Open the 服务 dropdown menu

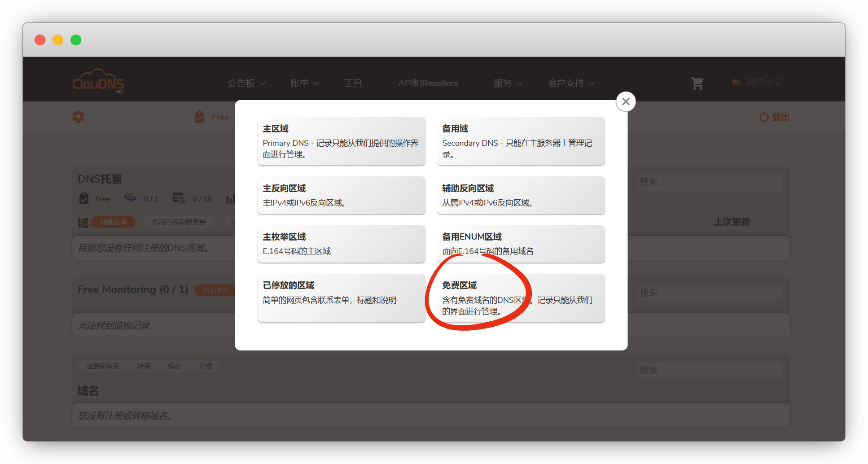tap(508, 83)
